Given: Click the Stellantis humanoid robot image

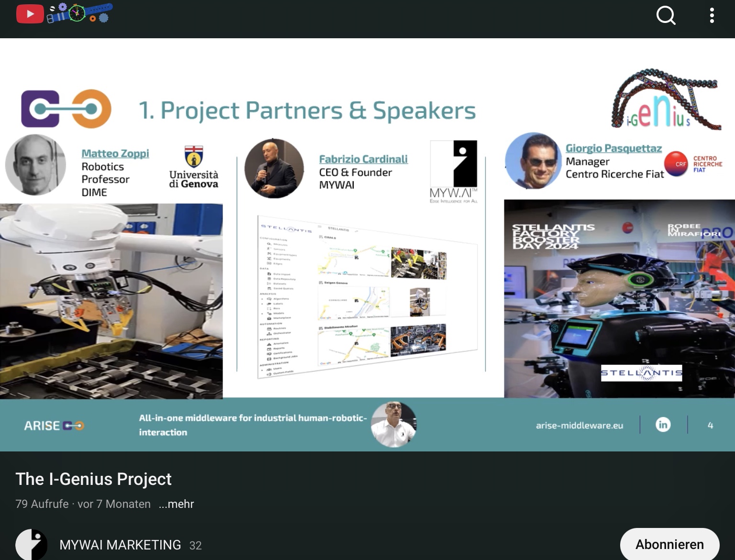Looking at the screenshot, I should [619, 299].
